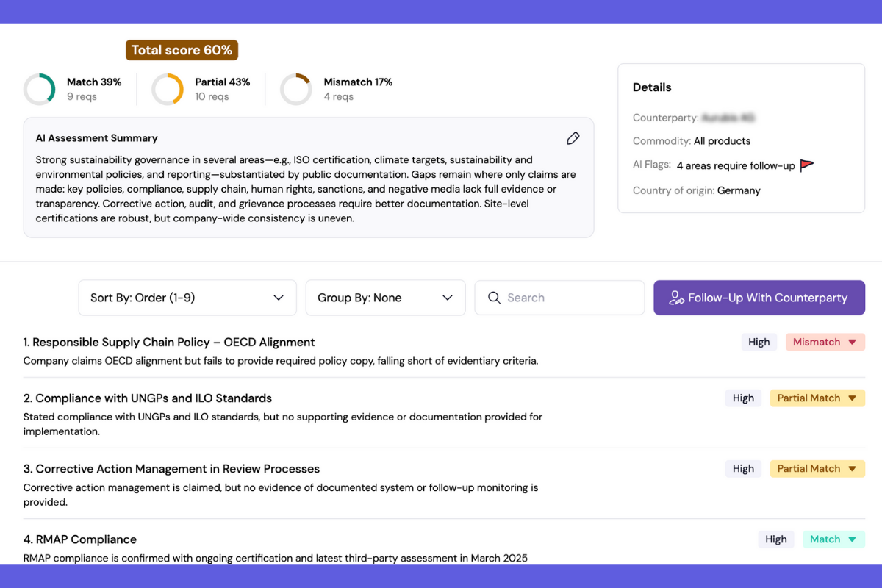Click Follow-Up With Counterparty button
This screenshot has height=588, width=882.
(759, 298)
